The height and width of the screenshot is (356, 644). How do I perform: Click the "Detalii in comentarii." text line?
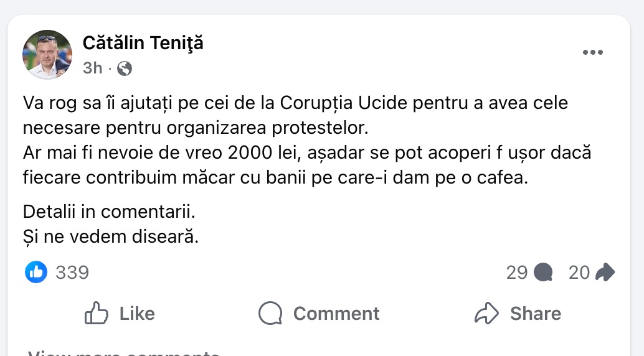109,212
